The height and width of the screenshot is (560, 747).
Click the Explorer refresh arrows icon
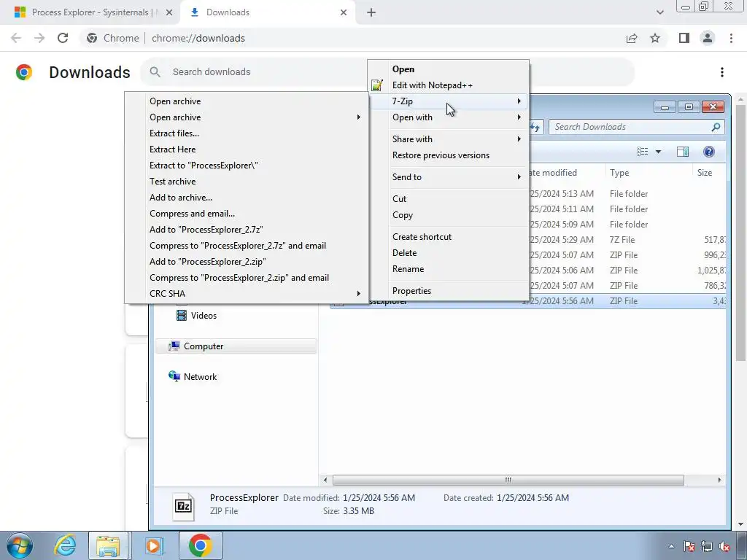[535, 127]
